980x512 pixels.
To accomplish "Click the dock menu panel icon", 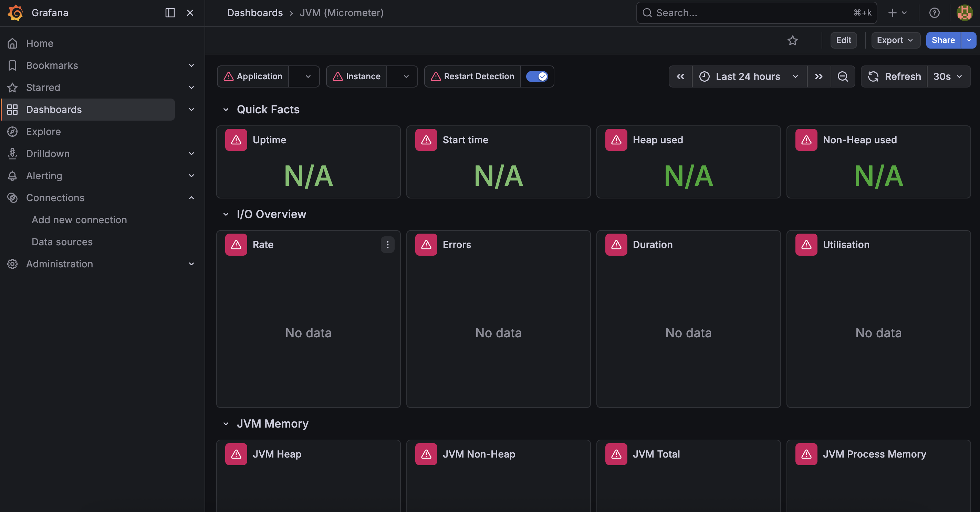I will point(170,13).
